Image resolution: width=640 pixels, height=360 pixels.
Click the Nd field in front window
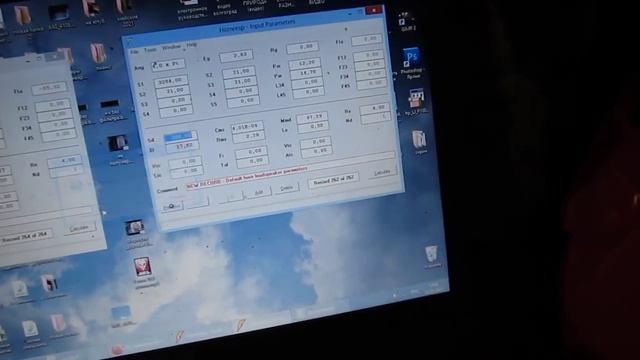(376, 118)
